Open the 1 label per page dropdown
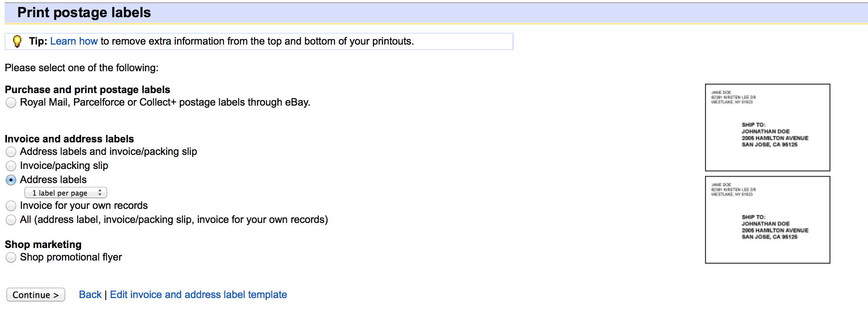This screenshot has width=868, height=309. 63,193
